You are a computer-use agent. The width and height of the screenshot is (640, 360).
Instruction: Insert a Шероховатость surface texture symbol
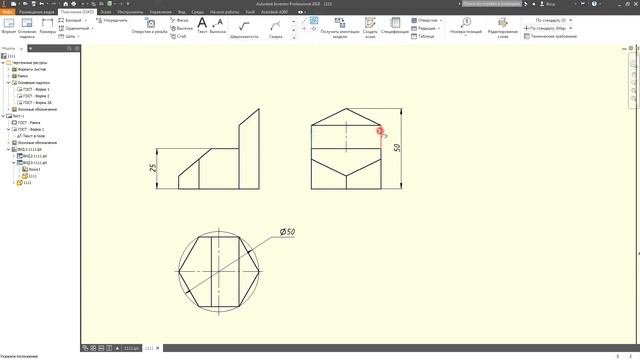pyautogui.click(x=244, y=29)
